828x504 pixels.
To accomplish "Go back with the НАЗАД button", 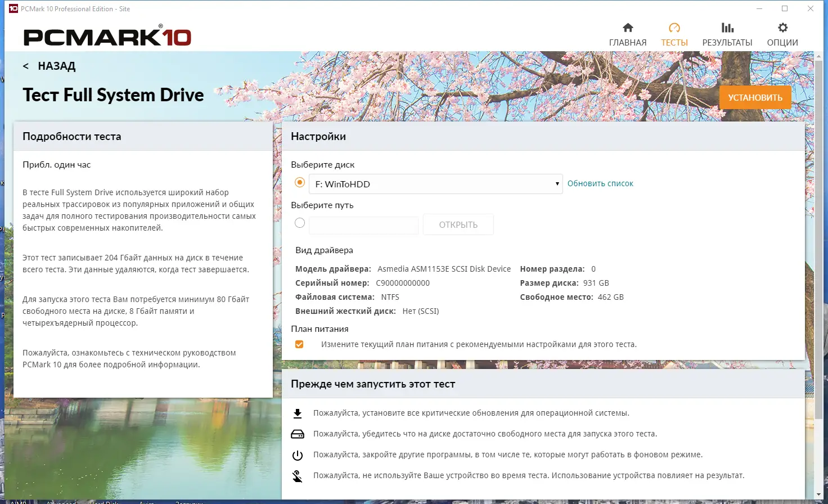I will 49,66.
